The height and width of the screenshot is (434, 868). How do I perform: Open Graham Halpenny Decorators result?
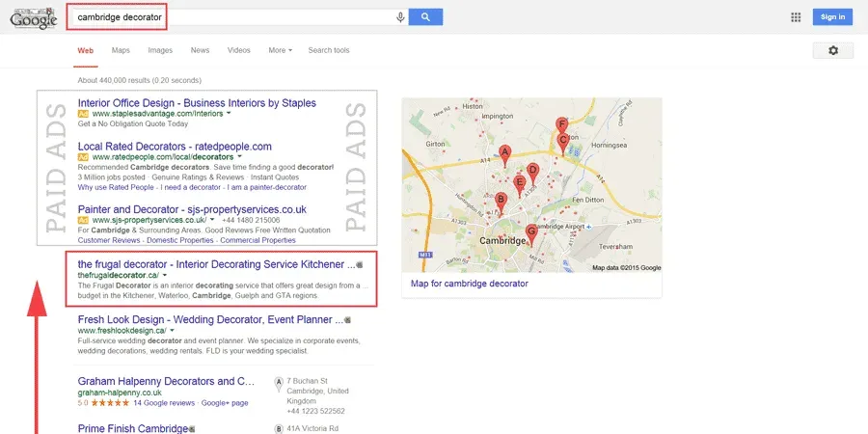166,381
